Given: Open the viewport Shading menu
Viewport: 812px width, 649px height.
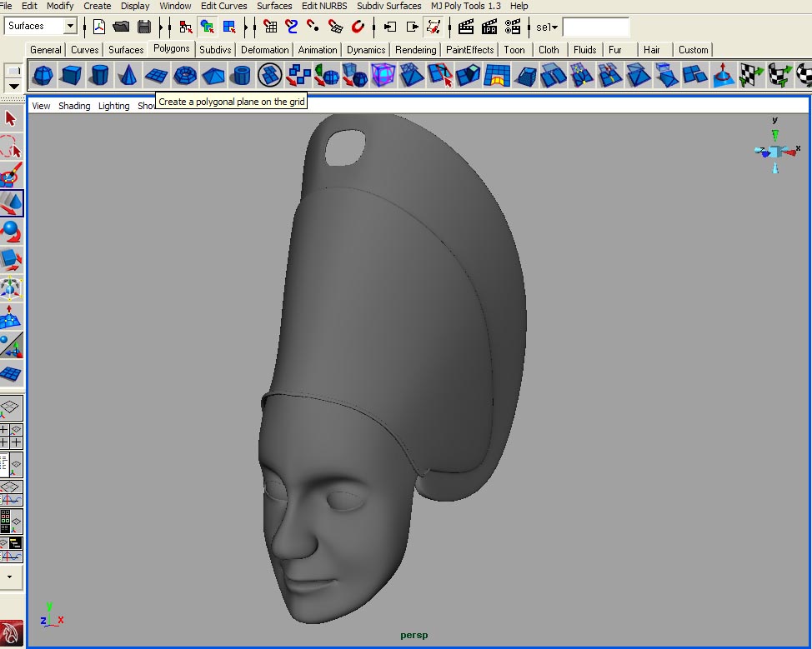Looking at the screenshot, I should (x=74, y=106).
